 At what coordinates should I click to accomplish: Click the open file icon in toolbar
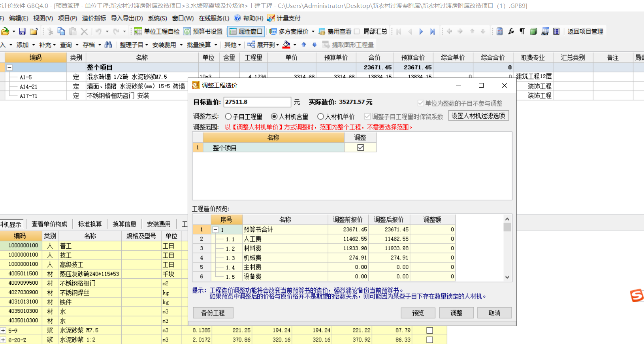[6, 31]
